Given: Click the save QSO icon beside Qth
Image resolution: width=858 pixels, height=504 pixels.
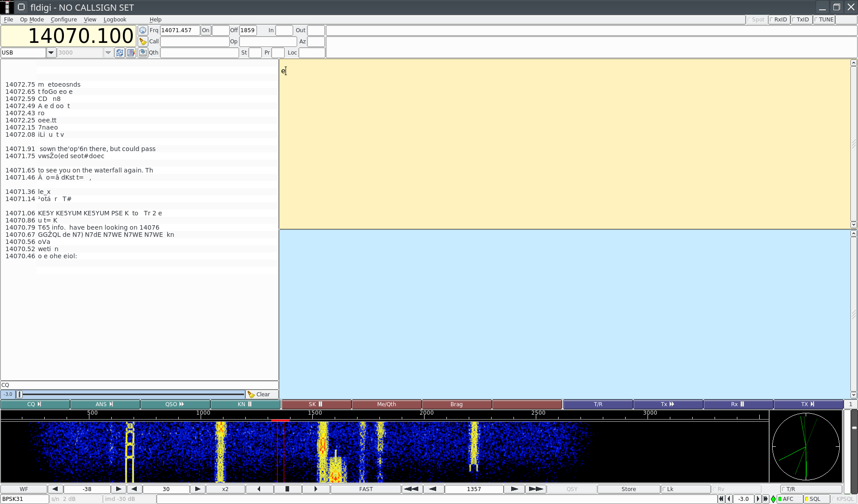Looking at the screenshot, I should [143, 53].
